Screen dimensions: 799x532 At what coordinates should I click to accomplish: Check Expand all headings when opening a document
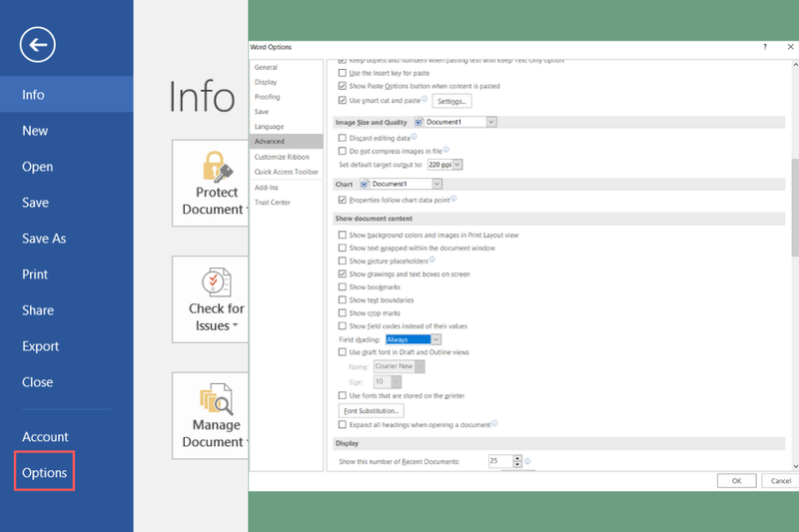coord(343,424)
